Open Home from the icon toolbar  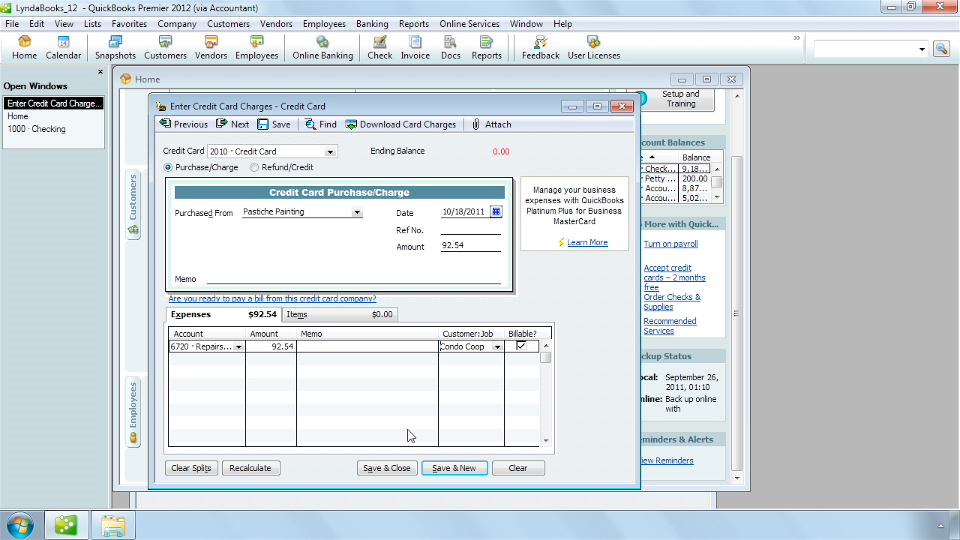[x=24, y=47]
